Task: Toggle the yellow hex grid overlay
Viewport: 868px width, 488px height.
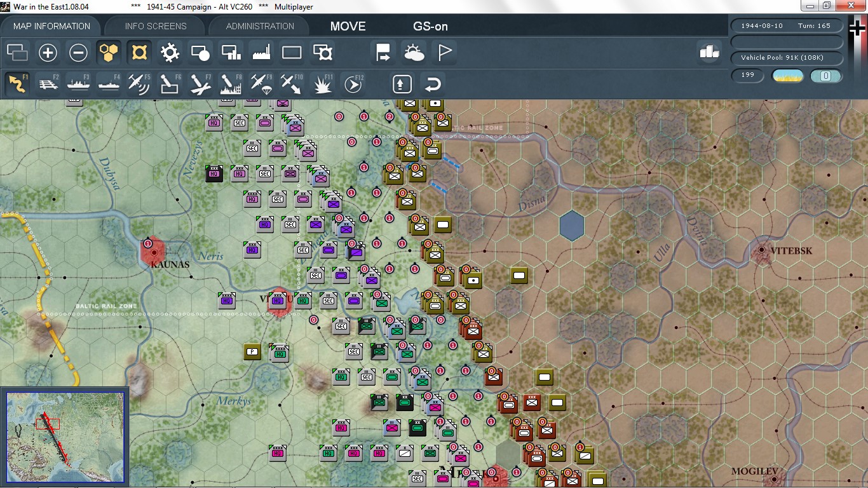Action: point(109,53)
